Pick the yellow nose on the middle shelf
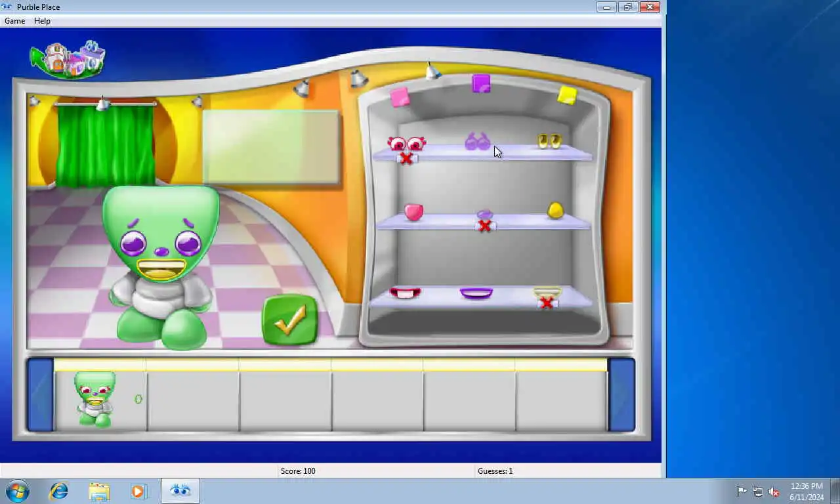The width and height of the screenshot is (840, 504). [x=556, y=209]
